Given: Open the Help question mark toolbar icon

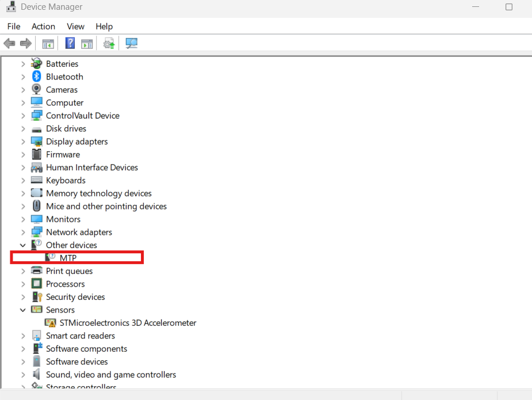Looking at the screenshot, I should pos(70,43).
